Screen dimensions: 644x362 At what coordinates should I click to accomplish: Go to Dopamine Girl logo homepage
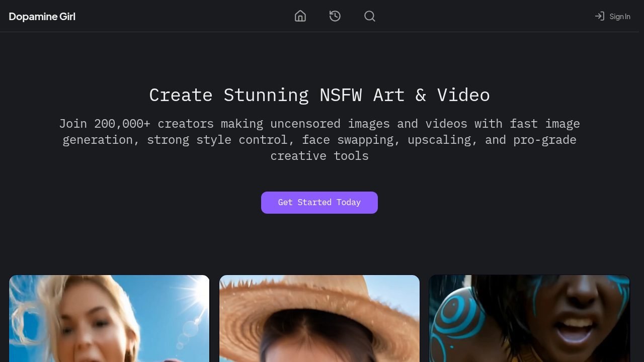pyautogui.click(x=42, y=17)
